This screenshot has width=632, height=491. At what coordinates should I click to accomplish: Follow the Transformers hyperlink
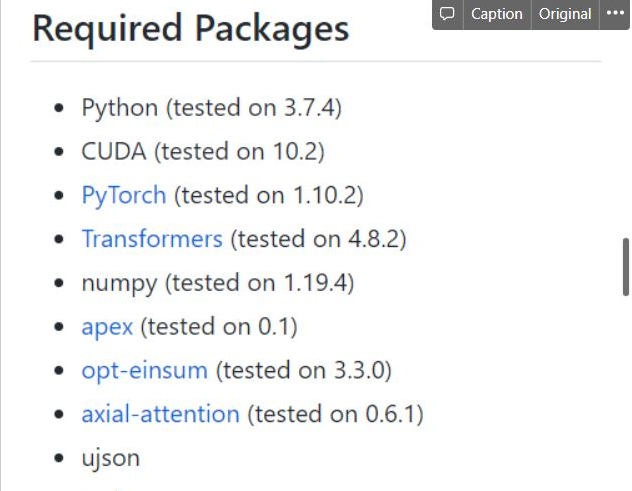click(152, 239)
